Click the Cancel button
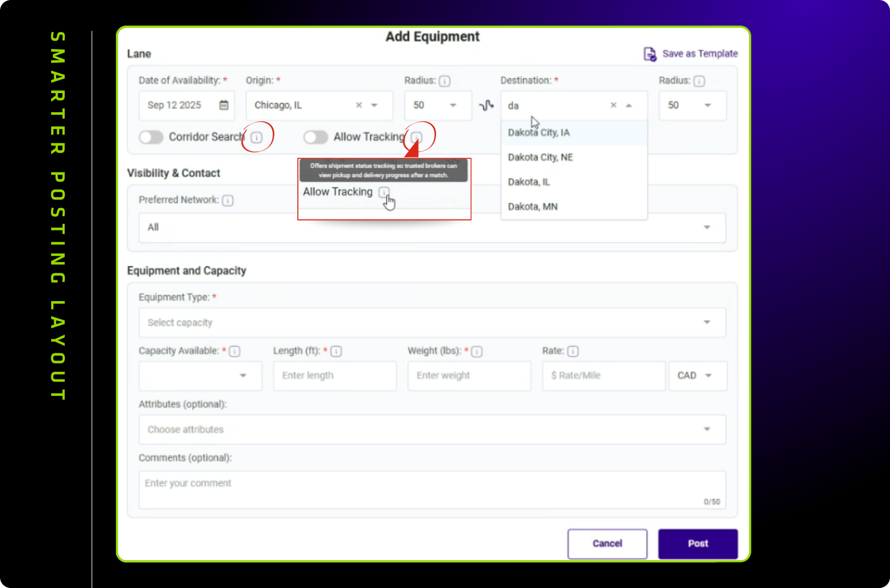Screen dimensions: 890x588 point(607,544)
